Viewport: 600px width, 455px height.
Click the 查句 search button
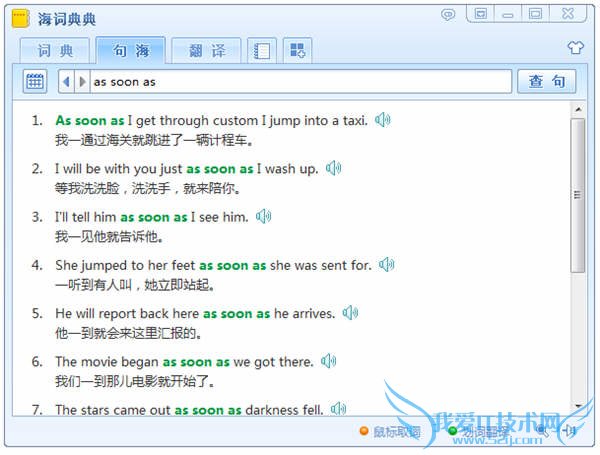pyautogui.click(x=546, y=81)
